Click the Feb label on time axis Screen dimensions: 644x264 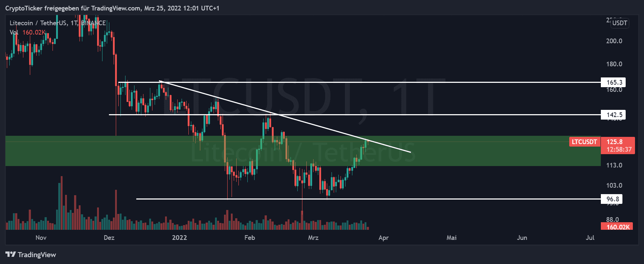click(250, 238)
